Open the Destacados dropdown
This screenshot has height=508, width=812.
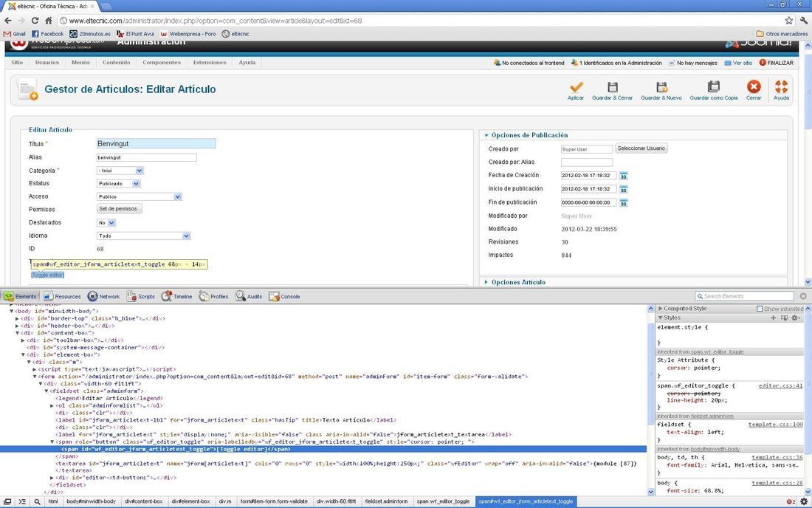106,223
